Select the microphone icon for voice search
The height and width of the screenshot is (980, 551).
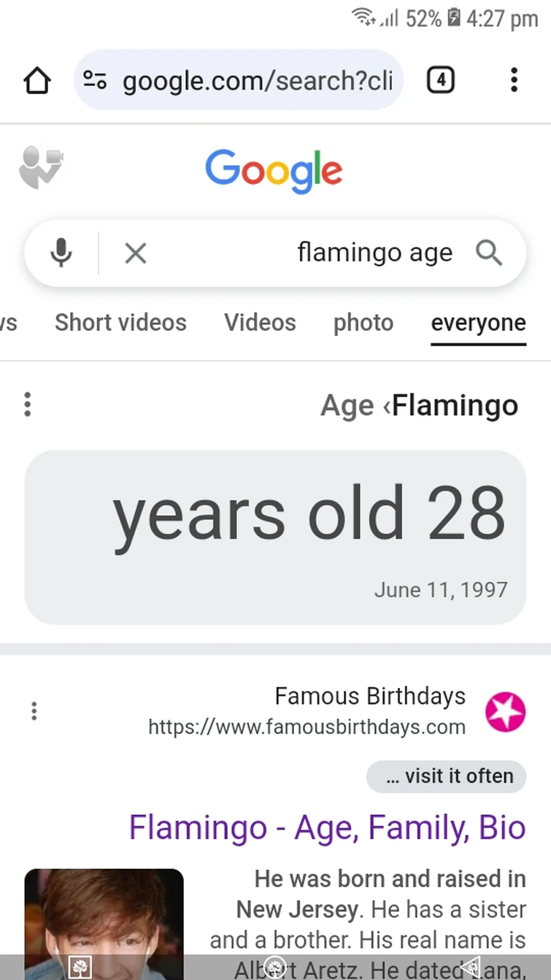point(61,253)
